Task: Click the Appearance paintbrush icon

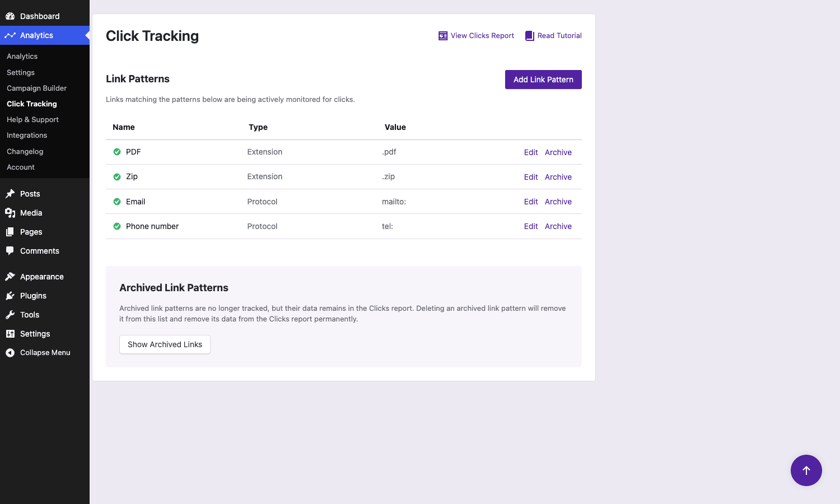Action: click(10, 277)
